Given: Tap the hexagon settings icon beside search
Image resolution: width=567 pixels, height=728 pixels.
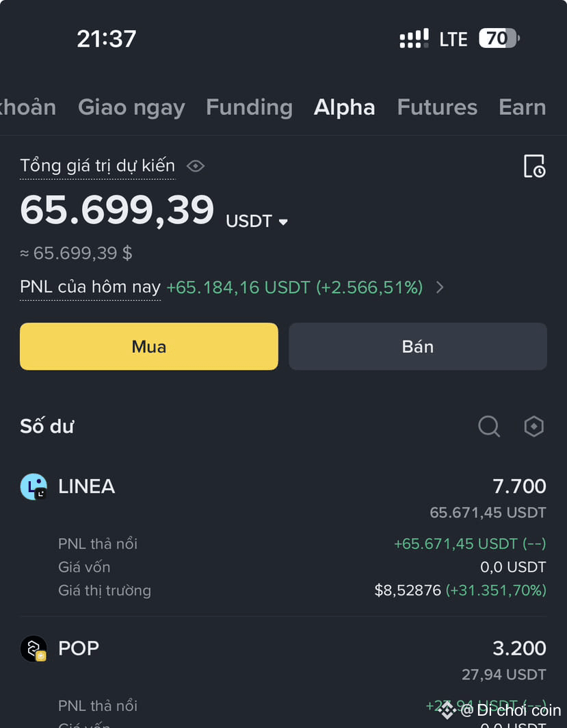Looking at the screenshot, I should tap(533, 427).
